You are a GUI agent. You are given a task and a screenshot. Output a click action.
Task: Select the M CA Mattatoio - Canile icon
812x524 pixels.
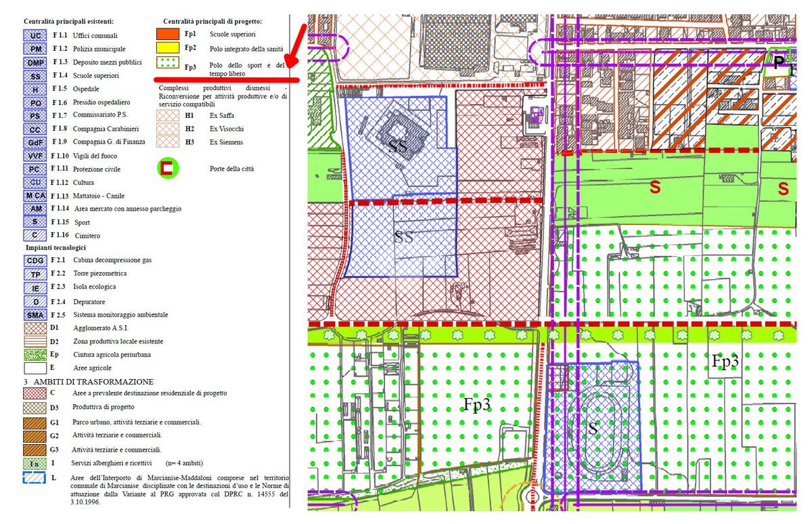click(x=35, y=196)
